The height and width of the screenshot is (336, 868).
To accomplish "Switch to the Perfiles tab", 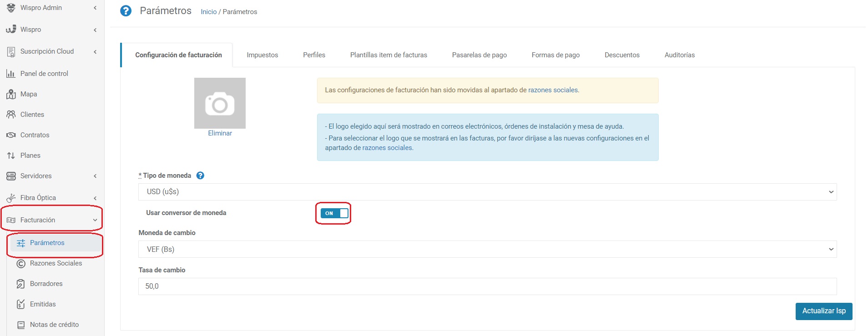I will click(314, 55).
